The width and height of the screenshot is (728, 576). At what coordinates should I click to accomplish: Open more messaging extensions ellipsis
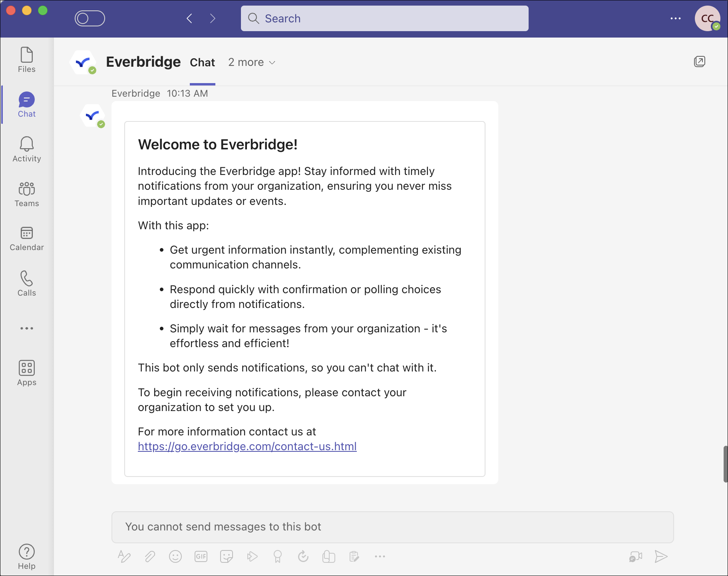click(x=380, y=556)
